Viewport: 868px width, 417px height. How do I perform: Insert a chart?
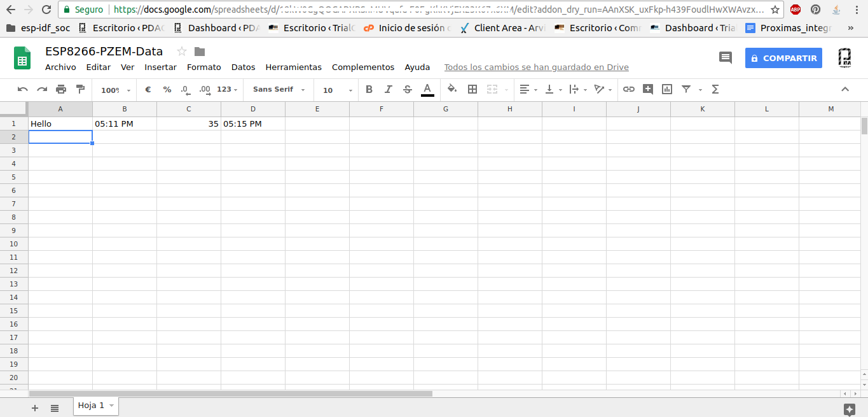[x=667, y=89]
